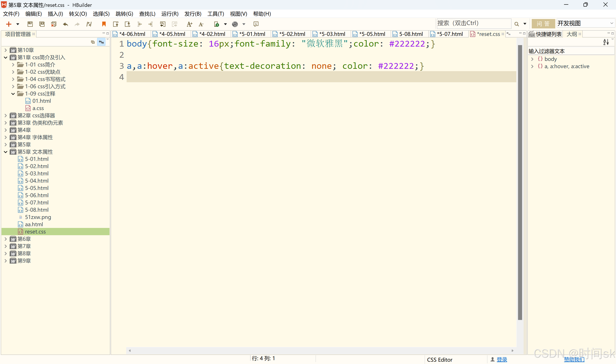Switch to the 5-08.html tab
Screen dimensions: 616x364
pos(410,34)
